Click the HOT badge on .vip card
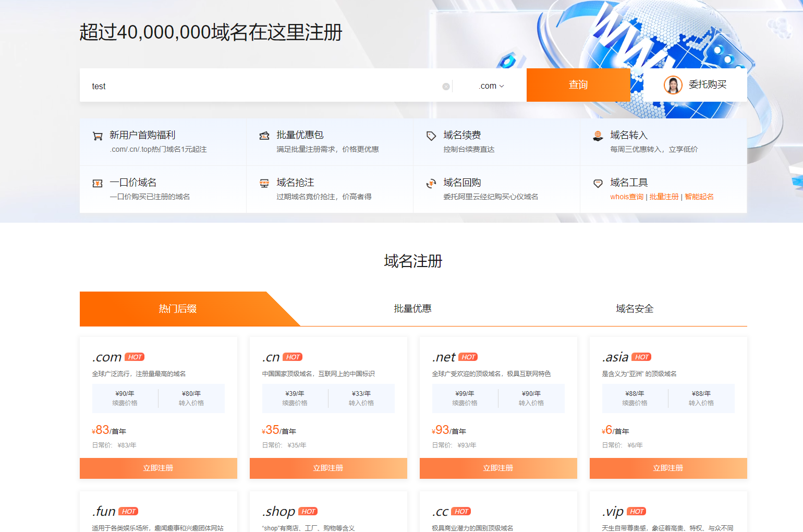 click(x=636, y=512)
